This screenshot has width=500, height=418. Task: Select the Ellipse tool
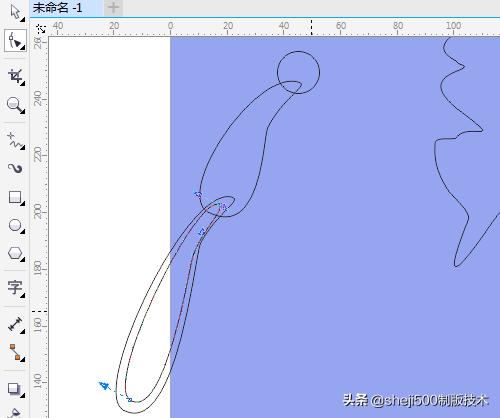point(15,226)
